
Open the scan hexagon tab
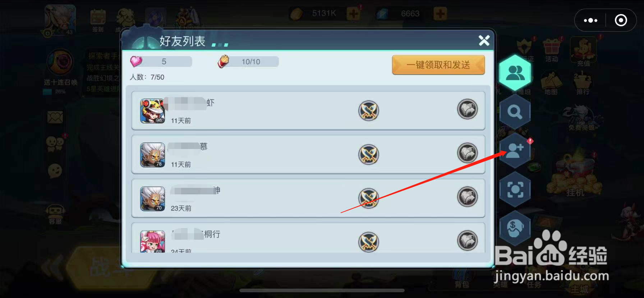coord(515,189)
